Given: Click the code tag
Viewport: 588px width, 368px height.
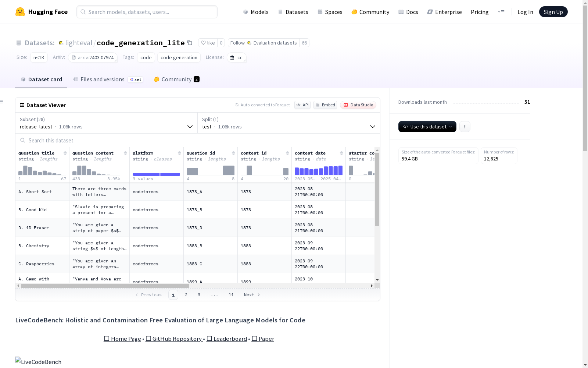Looking at the screenshot, I should 146,57.
